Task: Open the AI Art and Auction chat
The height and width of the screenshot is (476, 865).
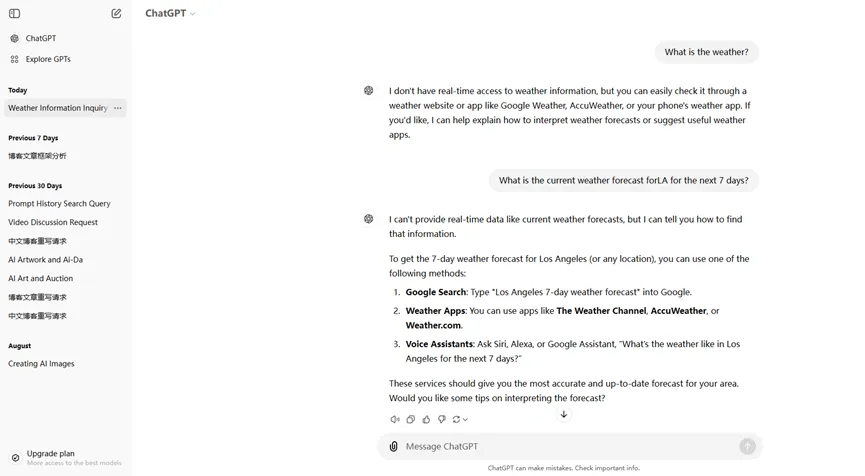Action: 40,279
